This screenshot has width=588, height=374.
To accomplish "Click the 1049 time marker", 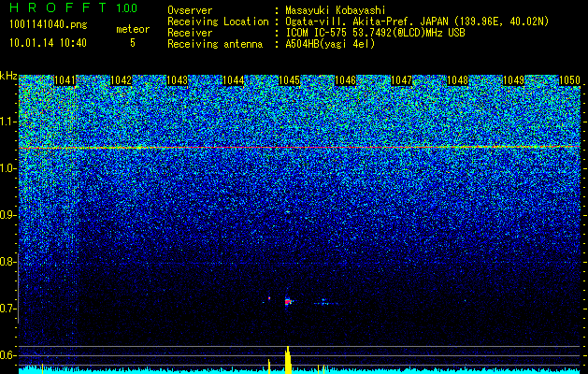I will coord(513,80).
